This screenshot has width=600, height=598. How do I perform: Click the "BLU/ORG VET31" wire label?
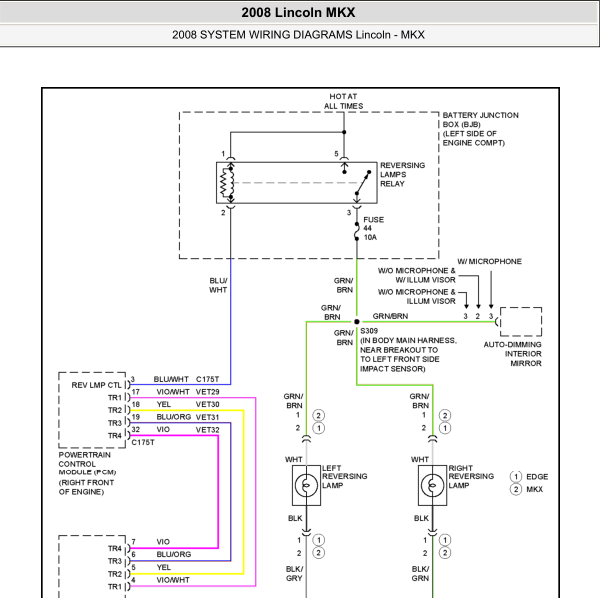click(x=188, y=417)
